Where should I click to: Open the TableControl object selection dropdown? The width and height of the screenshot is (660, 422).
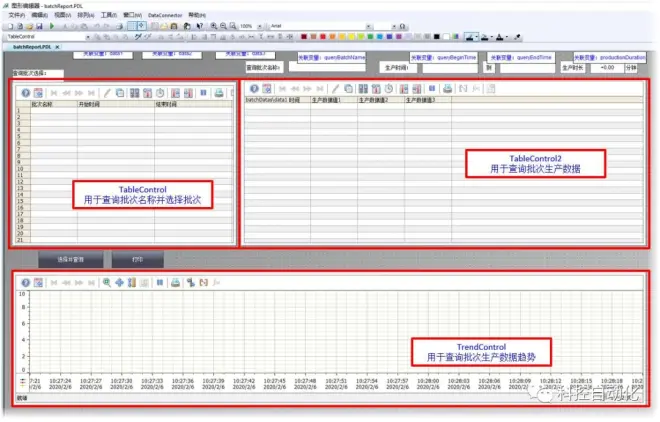(88, 37)
